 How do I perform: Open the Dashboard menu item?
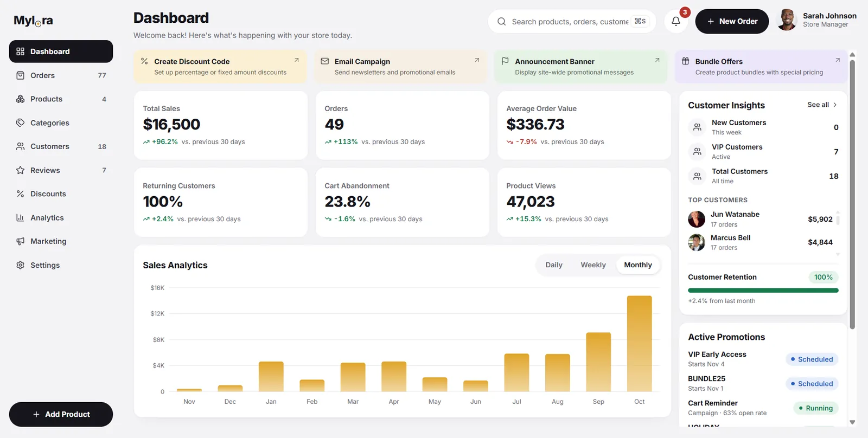click(x=61, y=51)
